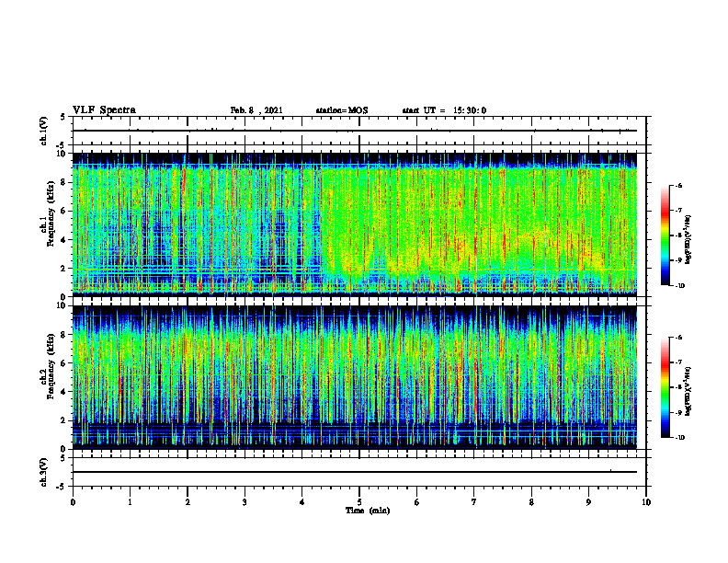The height and width of the screenshot is (563, 728).
Task: Click time axis tick label 0
Action: 73,502
